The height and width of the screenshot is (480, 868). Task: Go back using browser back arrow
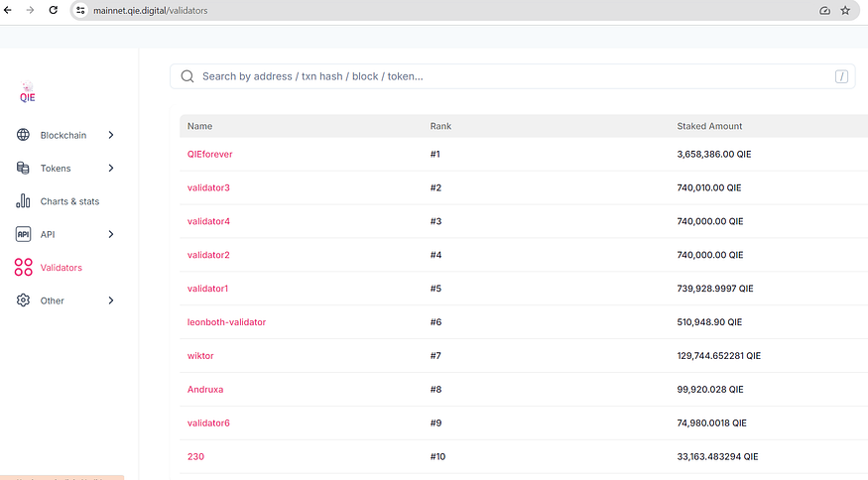8,10
